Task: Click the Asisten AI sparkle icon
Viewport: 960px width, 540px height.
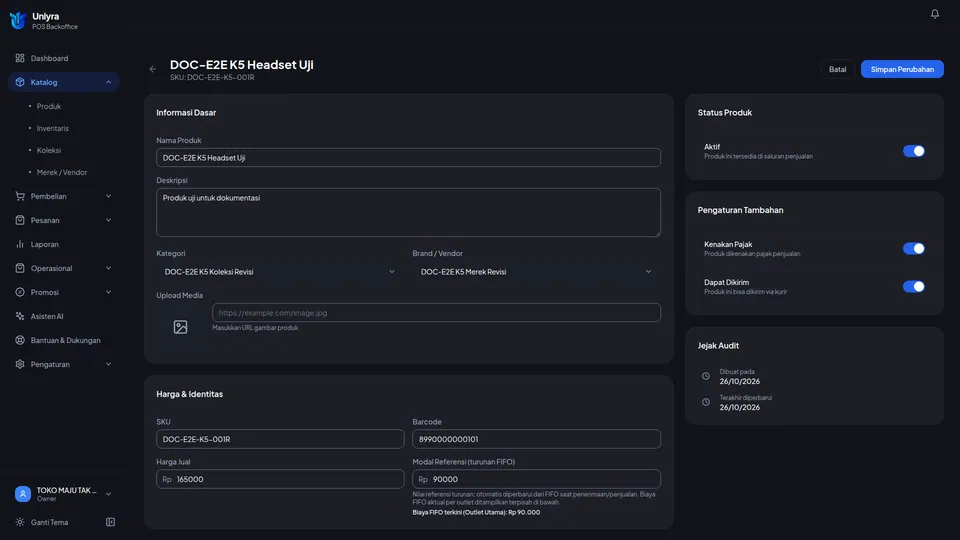Action: coord(20,316)
